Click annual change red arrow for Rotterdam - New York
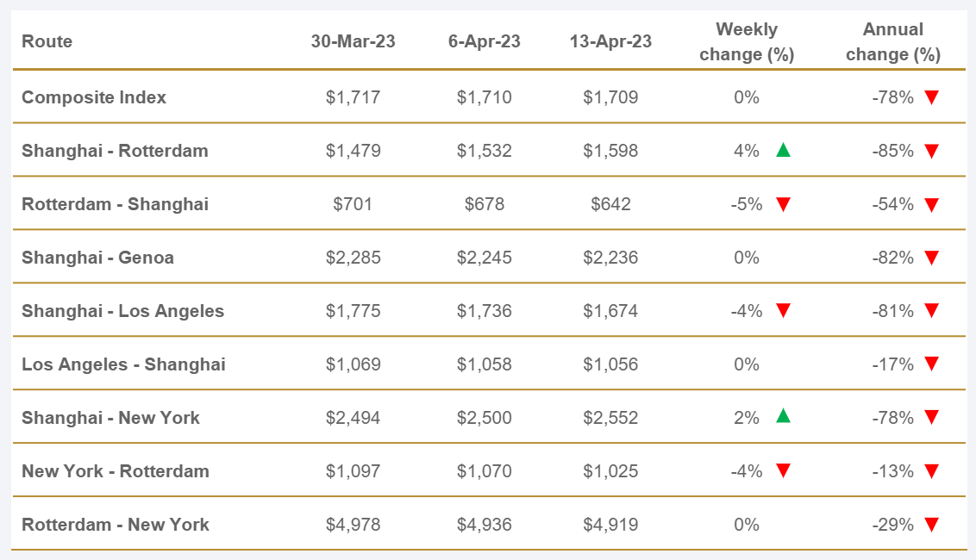 click(x=931, y=525)
